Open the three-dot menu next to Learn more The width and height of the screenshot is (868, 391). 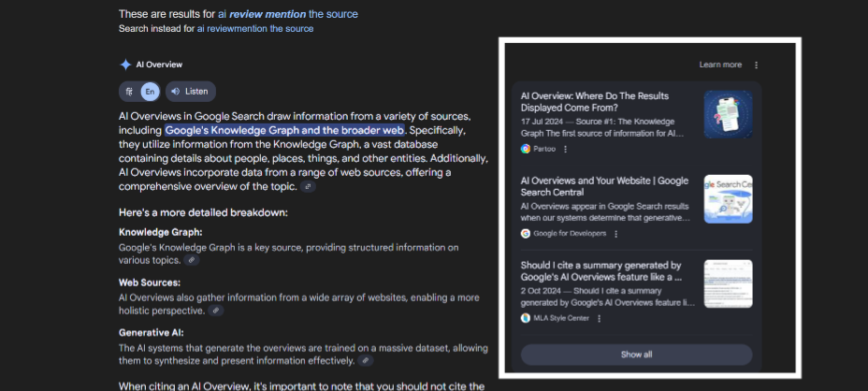(x=756, y=65)
